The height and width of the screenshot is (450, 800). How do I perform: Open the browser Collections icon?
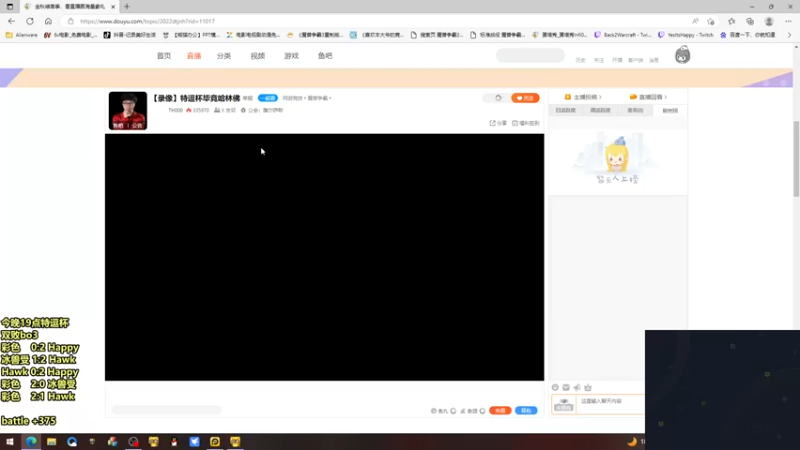(750, 21)
